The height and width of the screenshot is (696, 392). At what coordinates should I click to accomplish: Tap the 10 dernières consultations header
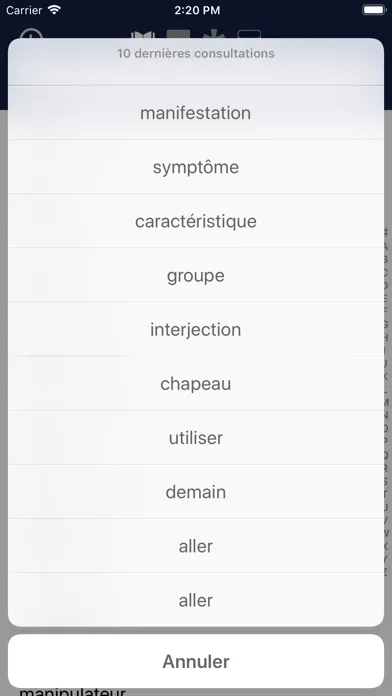(x=196, y=54)
